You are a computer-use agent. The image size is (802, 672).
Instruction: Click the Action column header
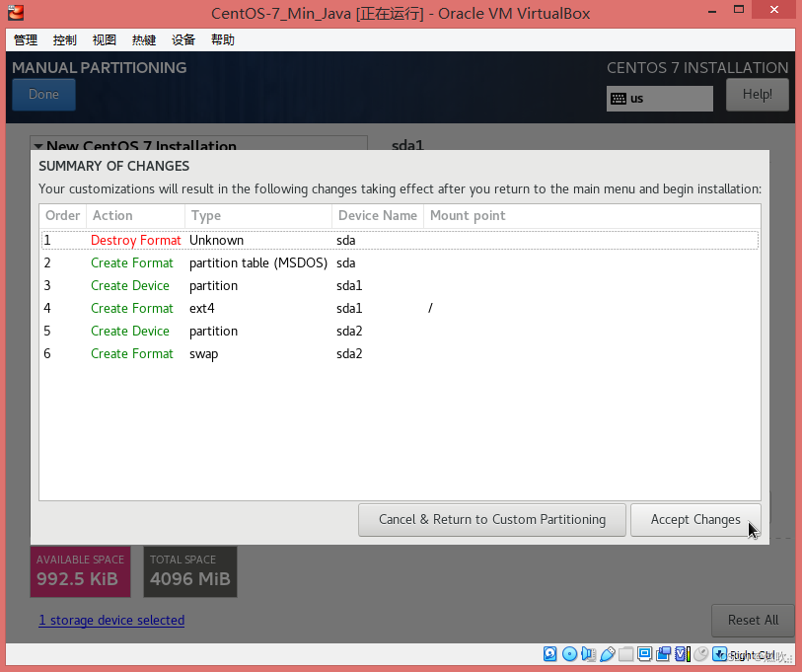coord(135,215)
